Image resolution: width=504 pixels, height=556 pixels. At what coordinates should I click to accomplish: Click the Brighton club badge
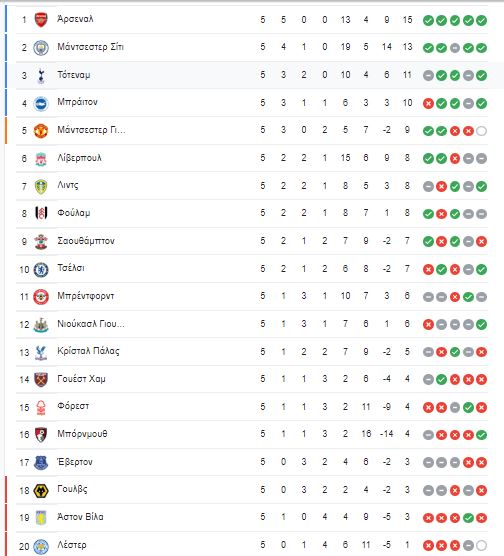[x=41, y=103]
